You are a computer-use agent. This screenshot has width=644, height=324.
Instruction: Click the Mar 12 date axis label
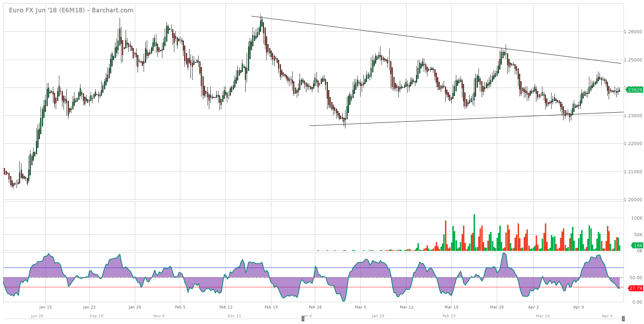point(407,307)
